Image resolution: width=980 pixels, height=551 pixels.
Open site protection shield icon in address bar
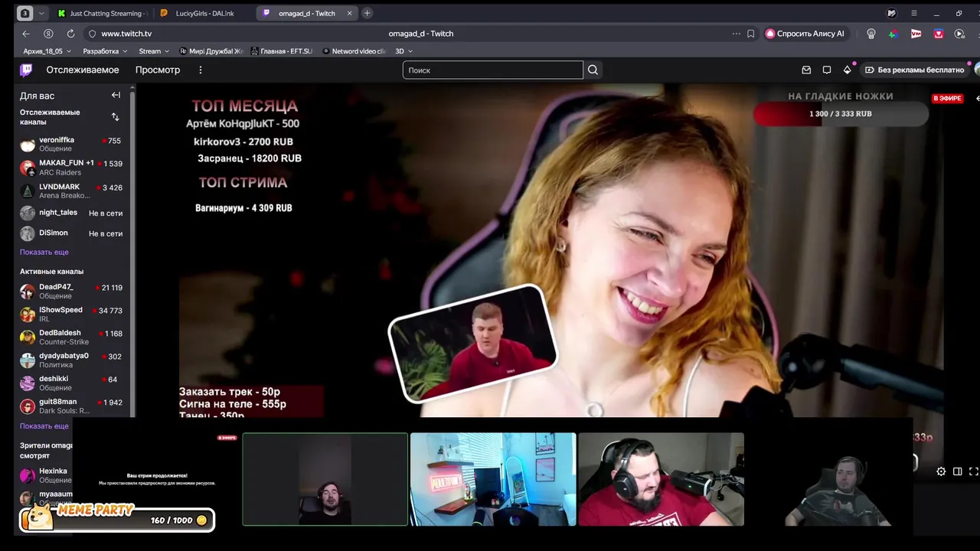pyautogui.click(x=92, y=34)
